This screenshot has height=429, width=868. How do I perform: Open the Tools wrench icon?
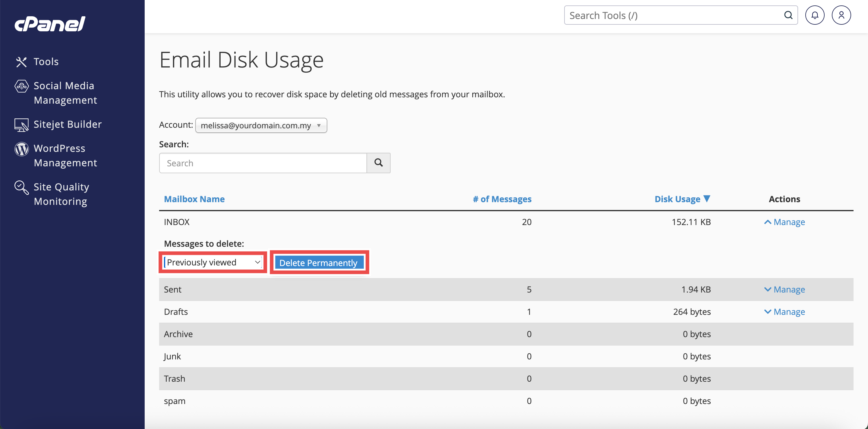pos(21,62)
